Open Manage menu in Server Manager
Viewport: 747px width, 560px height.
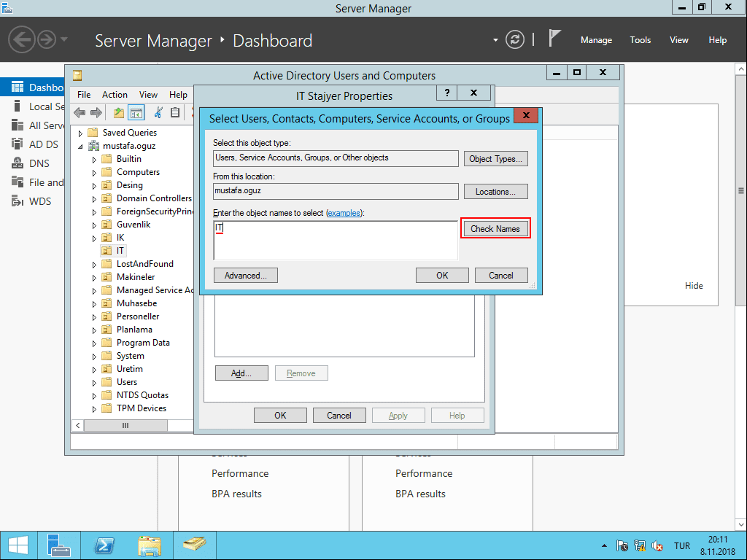point(596,40)
